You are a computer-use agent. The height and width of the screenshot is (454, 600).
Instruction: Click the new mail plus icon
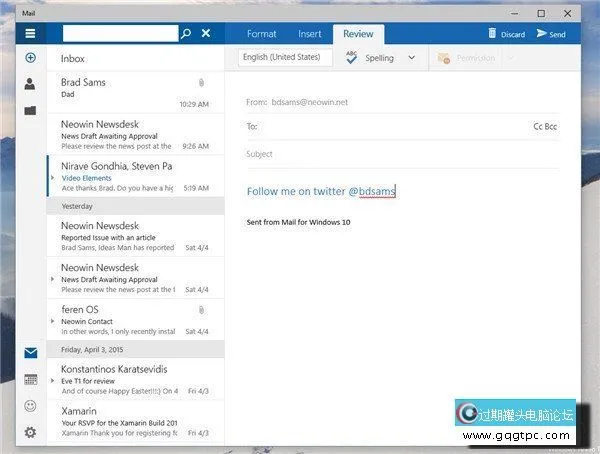point(30,58)
